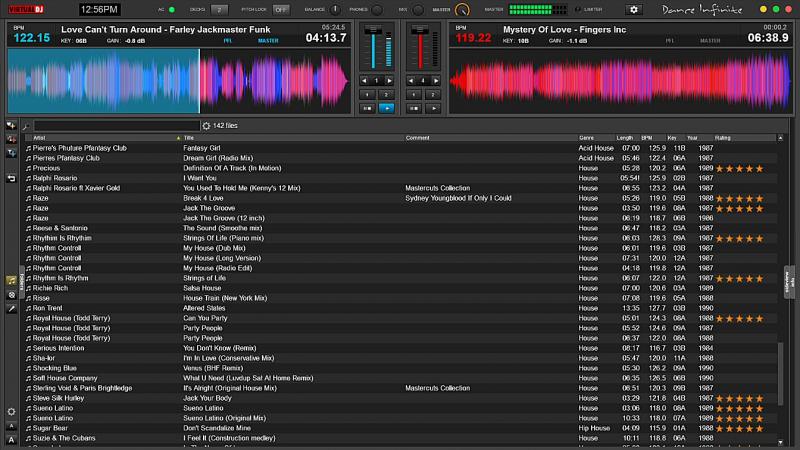This screenshot has height=450, width=800.
Task: Click the browser search input field
Action: pyautogui.click(x=116, y=126)
